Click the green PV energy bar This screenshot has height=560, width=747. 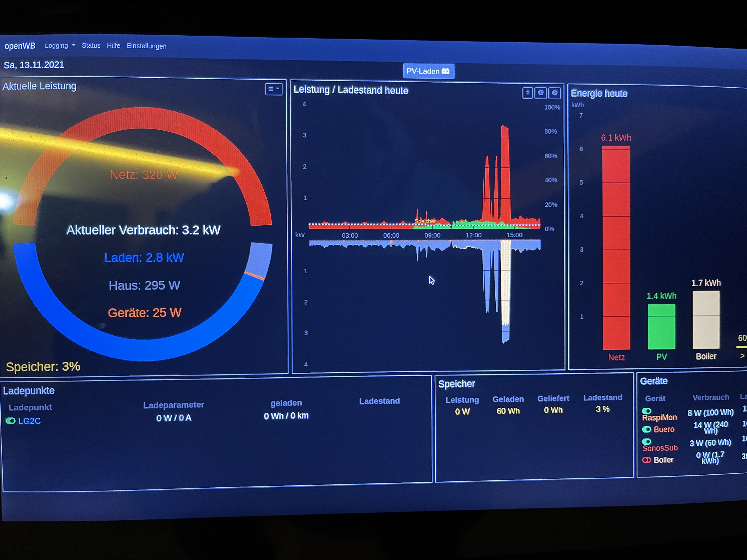pos(661,327)
